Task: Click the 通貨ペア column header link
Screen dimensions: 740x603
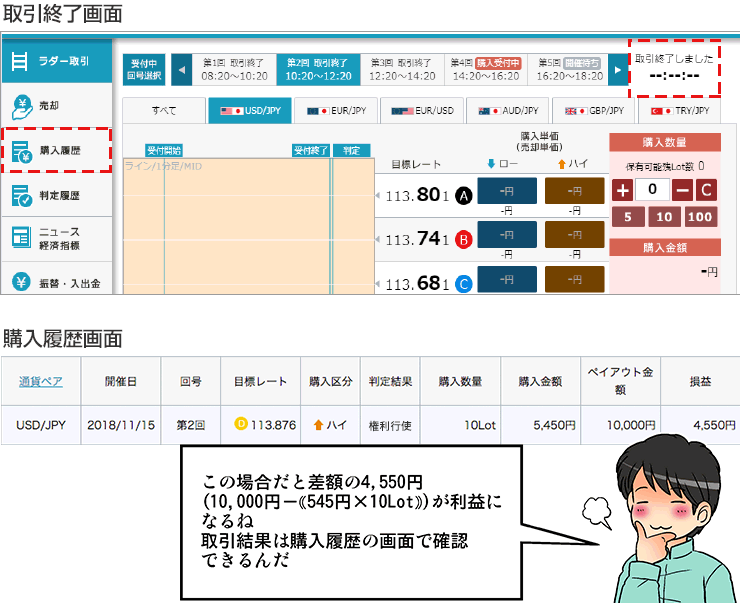Action: click(x=39, y=381)
